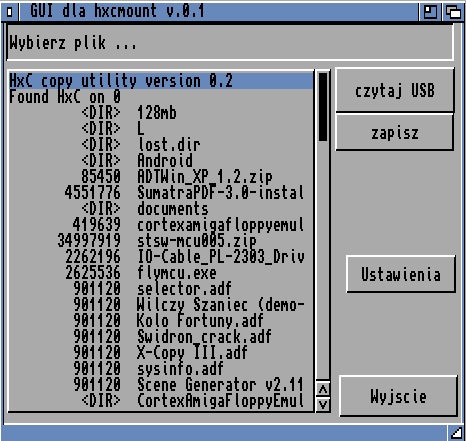Select Swidron_crack.adf file
This screenshot has height=441, width=466.
(161, 337)
